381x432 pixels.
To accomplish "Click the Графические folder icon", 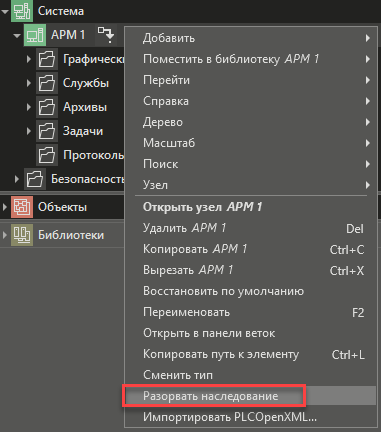I will [x=47, y=59].
